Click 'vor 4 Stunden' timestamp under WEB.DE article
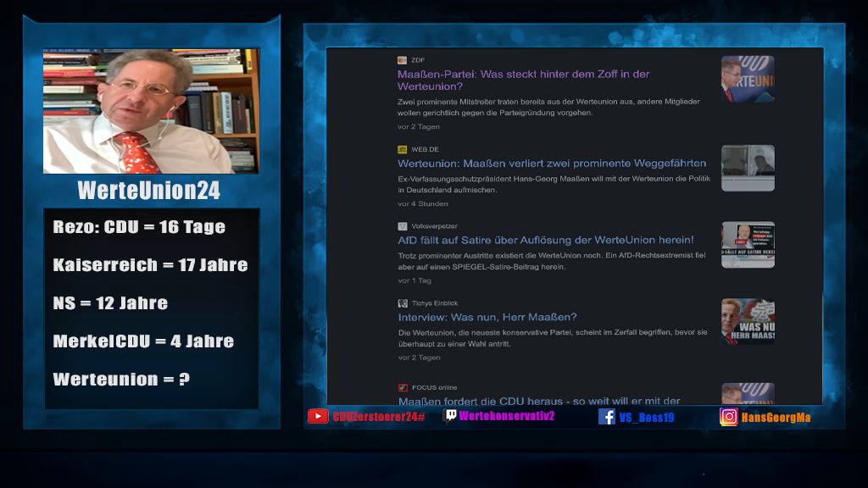 click(x=423, y=203)
